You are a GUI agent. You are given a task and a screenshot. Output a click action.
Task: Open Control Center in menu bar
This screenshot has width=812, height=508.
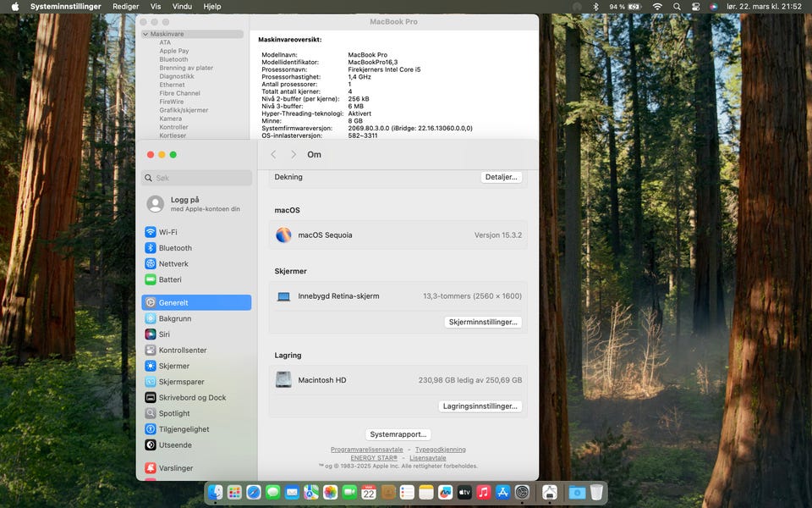coord(695,7)
